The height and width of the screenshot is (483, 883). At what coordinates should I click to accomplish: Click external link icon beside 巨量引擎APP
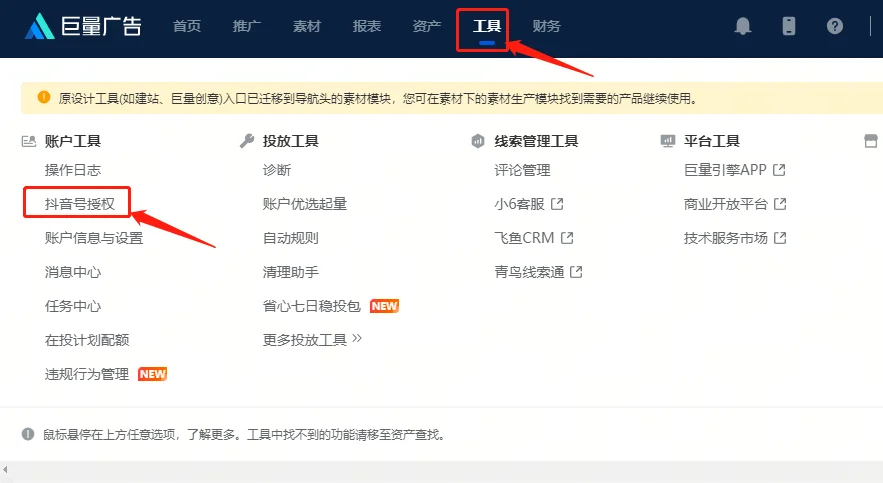[780, 170]
